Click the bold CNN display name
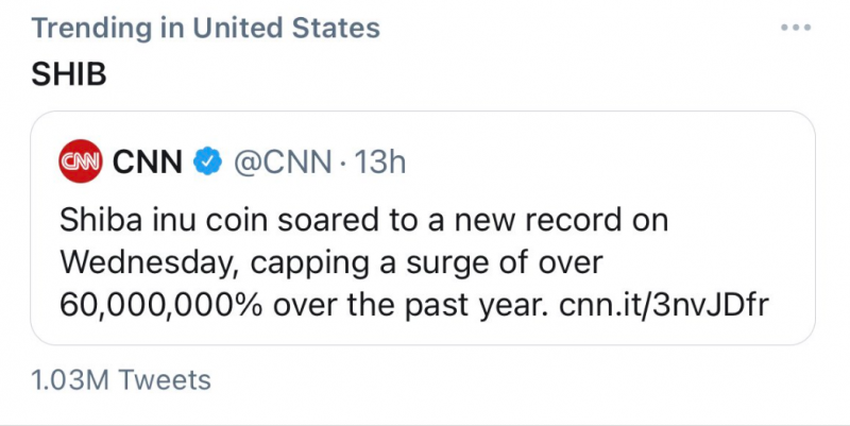 click(x=145, y=160)
